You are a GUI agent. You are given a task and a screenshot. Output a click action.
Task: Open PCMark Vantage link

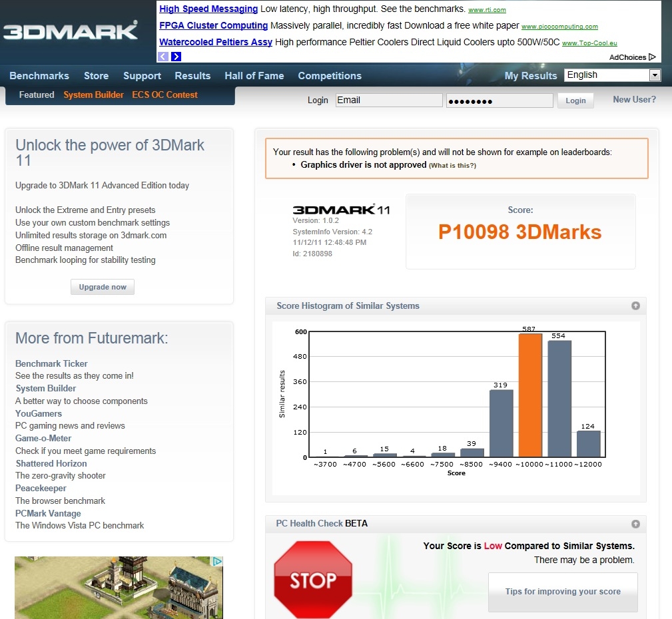pyautogui.click(x=48, y=513)
